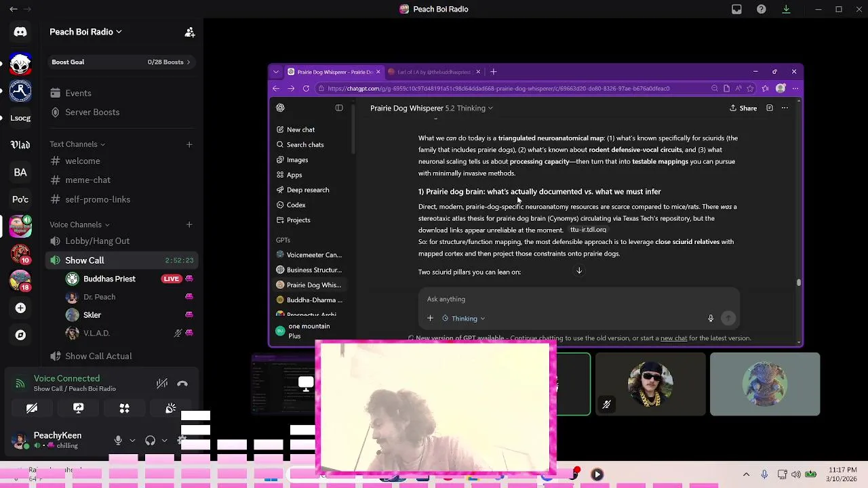The height and width of the screenshot is (488, 868).
Task: Toggle noise suppression waveform icon
Action: [x=161, y=384]
